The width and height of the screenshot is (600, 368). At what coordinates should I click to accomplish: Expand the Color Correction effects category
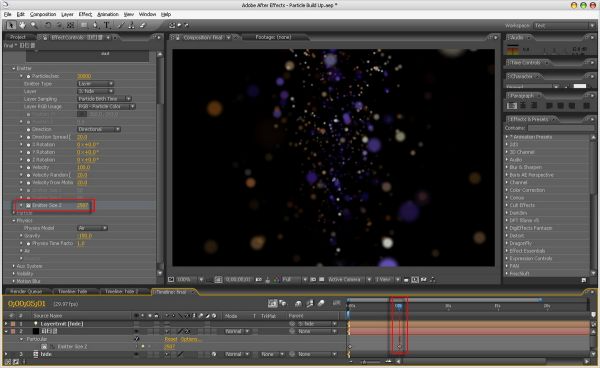507,190
